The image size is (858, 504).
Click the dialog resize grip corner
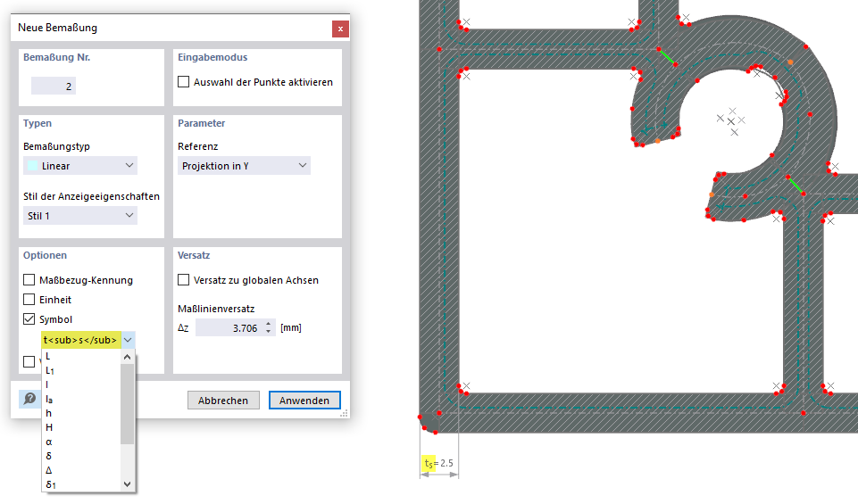(345, 414)
